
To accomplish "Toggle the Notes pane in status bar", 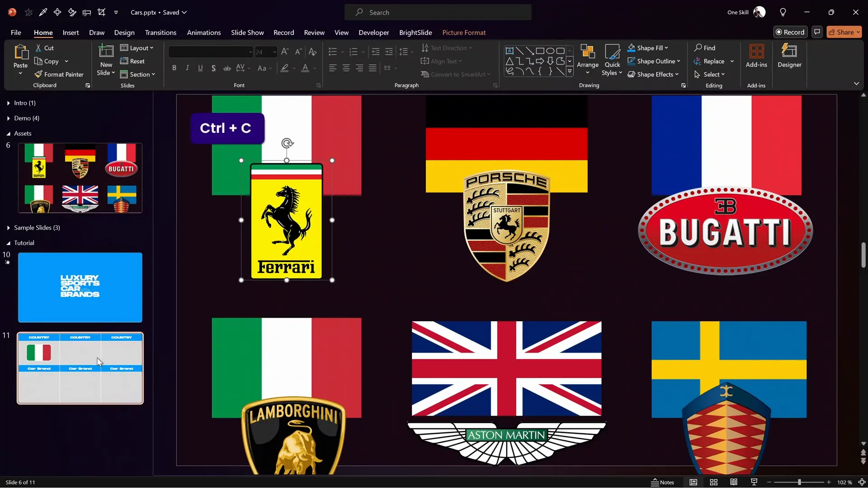I will [x=662, y=482].
